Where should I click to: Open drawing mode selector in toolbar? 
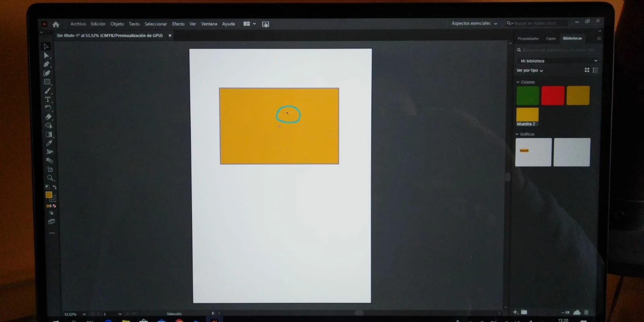point(51,213)
